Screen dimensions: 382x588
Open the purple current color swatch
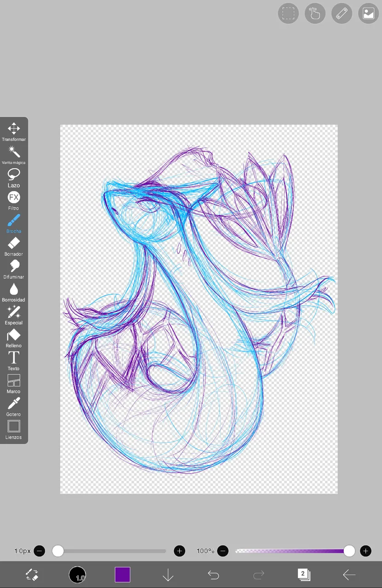tap(122, 575)
